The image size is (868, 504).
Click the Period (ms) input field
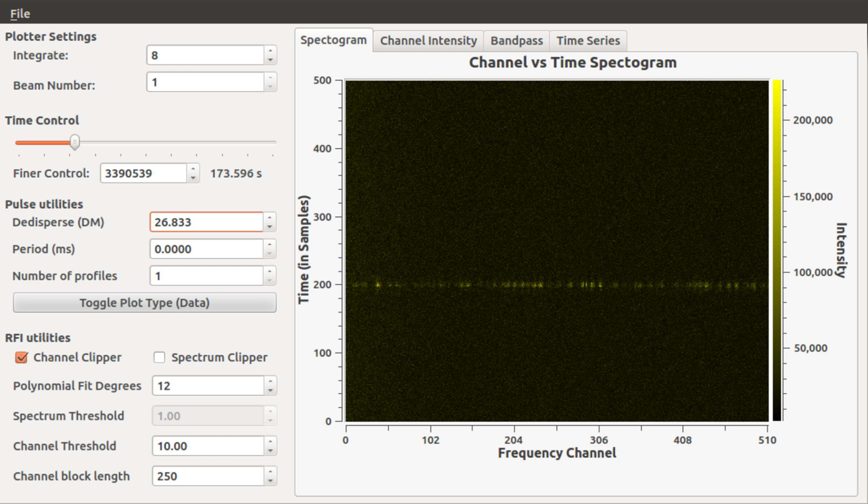pyautogui.click(x=207, y=249)
